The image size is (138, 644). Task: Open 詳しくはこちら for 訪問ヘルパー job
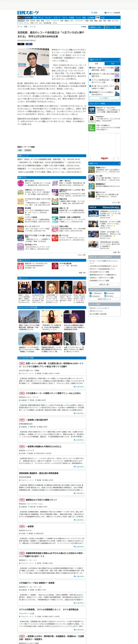coord(79,387)
